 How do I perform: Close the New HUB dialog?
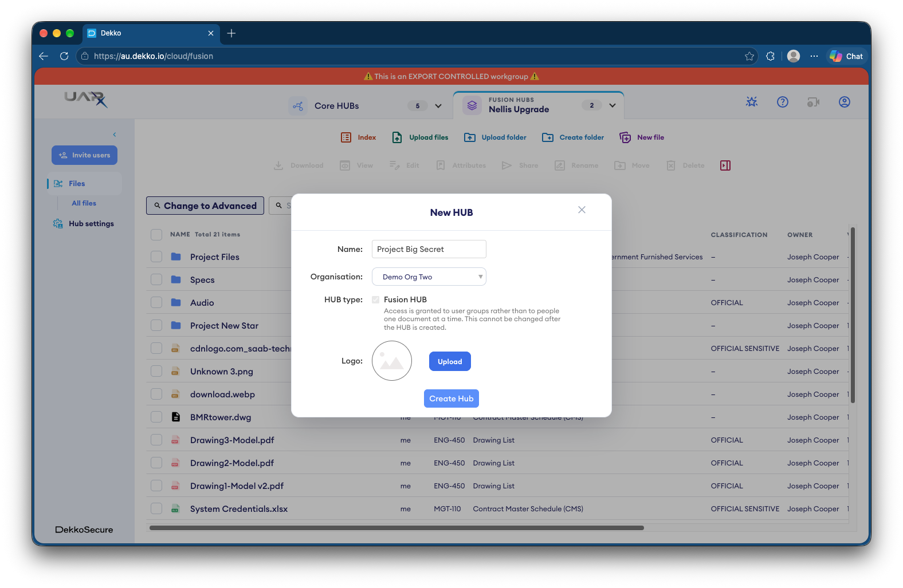[x=582, y=210]
